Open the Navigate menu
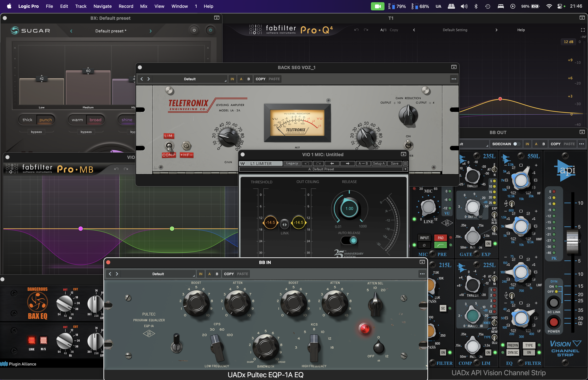 102,6
